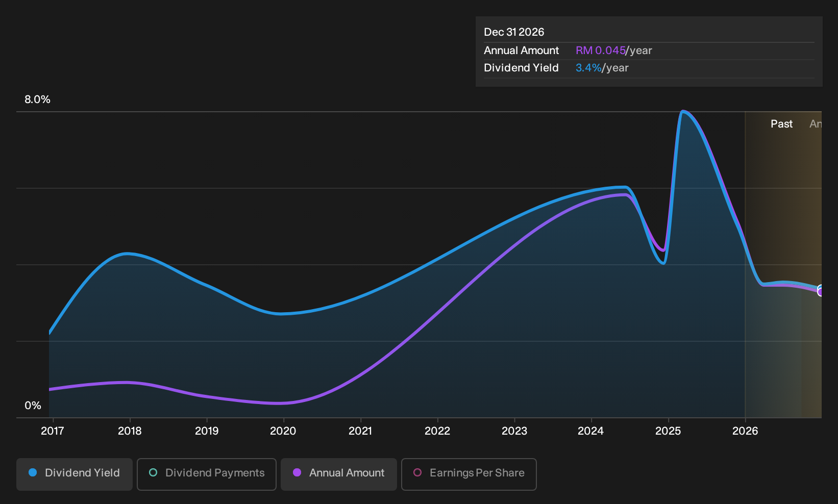Screen dimensions: 838x504
Task: Click the 8.0% y-axis label
Action: click(x=38, y=99)
